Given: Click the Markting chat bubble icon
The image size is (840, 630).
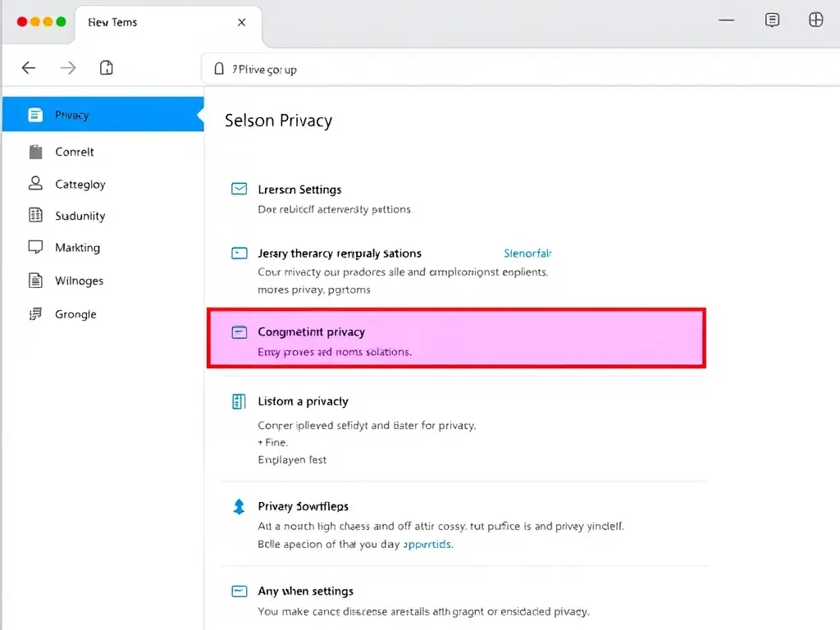Looking at the screenshot, I should point(35,247).
